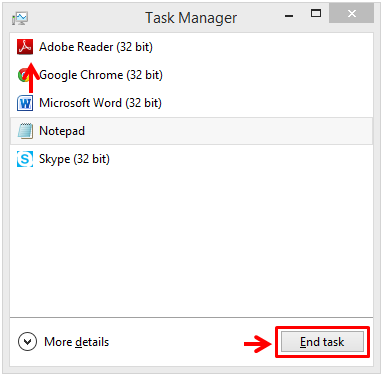Viewport: 383px width, 375px height.
Task: Select the Notepad task name text
Action: (62, 131)
